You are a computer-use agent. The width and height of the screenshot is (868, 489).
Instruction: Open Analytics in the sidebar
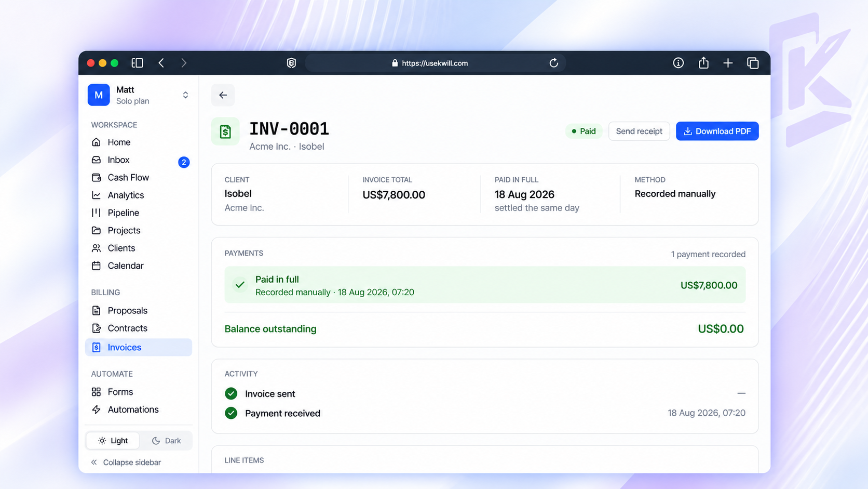tap(139, 195)
